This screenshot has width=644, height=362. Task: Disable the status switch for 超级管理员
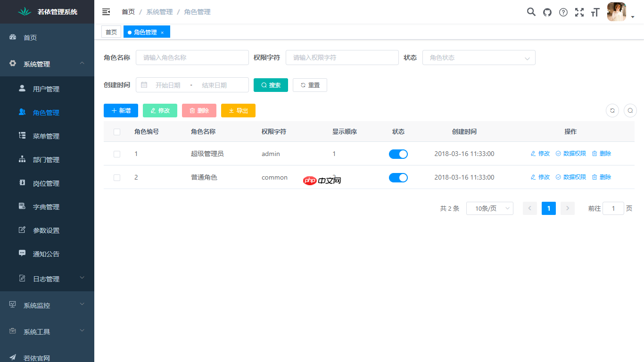[x=398, y=154]
